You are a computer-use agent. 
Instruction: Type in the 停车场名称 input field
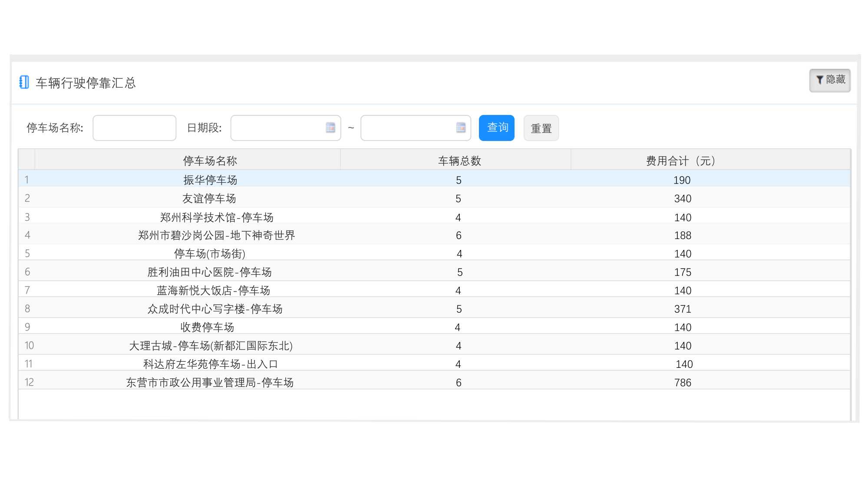click(x=134, y=128)
